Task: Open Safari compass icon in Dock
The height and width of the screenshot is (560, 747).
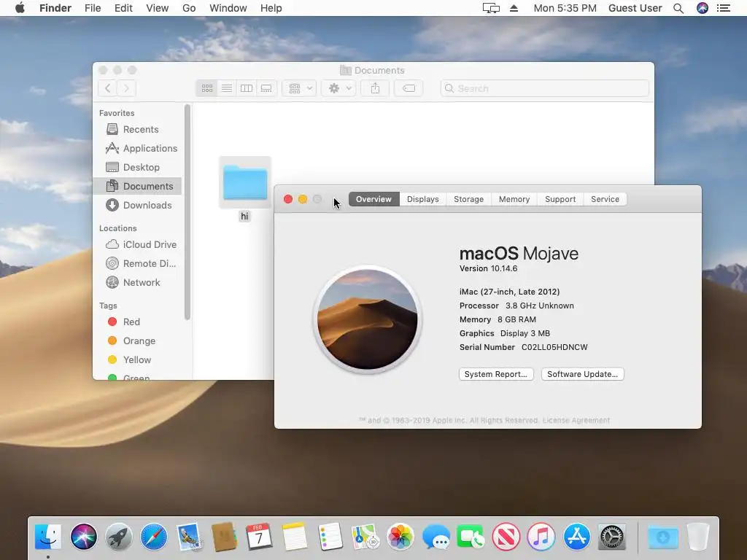Action: click(154, 537)
